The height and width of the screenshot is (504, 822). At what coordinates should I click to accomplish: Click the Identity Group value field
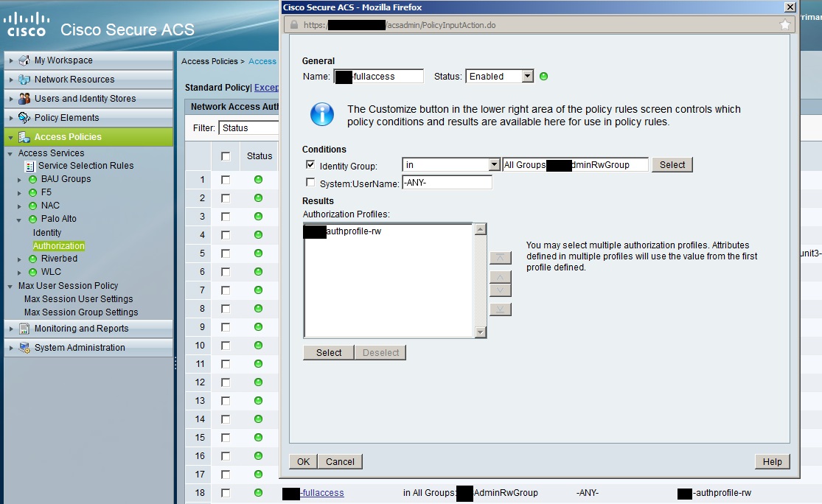pos(575,164)
